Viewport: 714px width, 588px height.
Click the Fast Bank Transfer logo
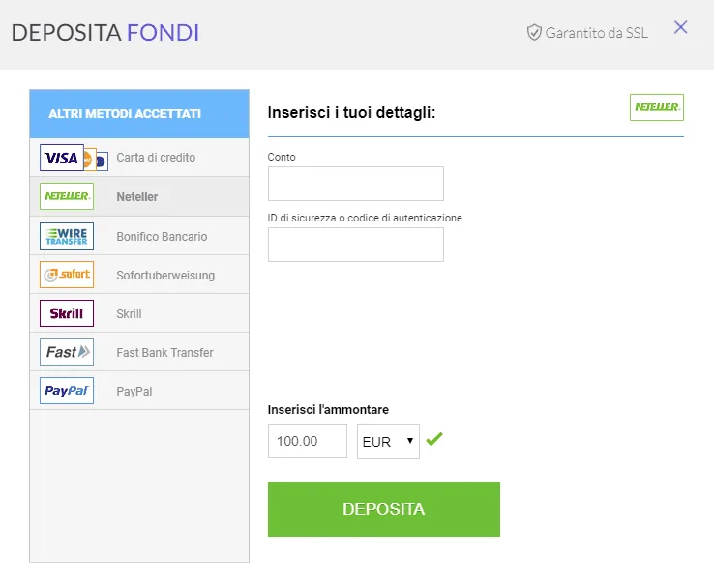point(67,352)
